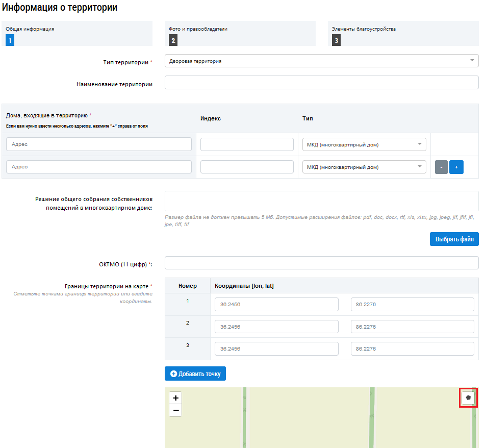Image resolution: width=485 pixels, height=448 pixels.
Task: Go to Элементы благоустройства tab
Action: [403, 34]
